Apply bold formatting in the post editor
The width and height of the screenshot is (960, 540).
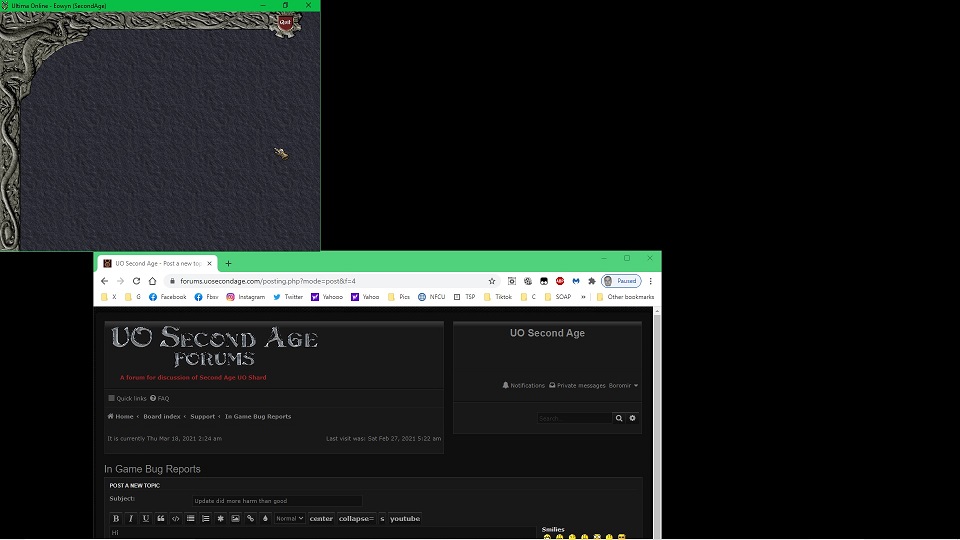pos(116,519)
